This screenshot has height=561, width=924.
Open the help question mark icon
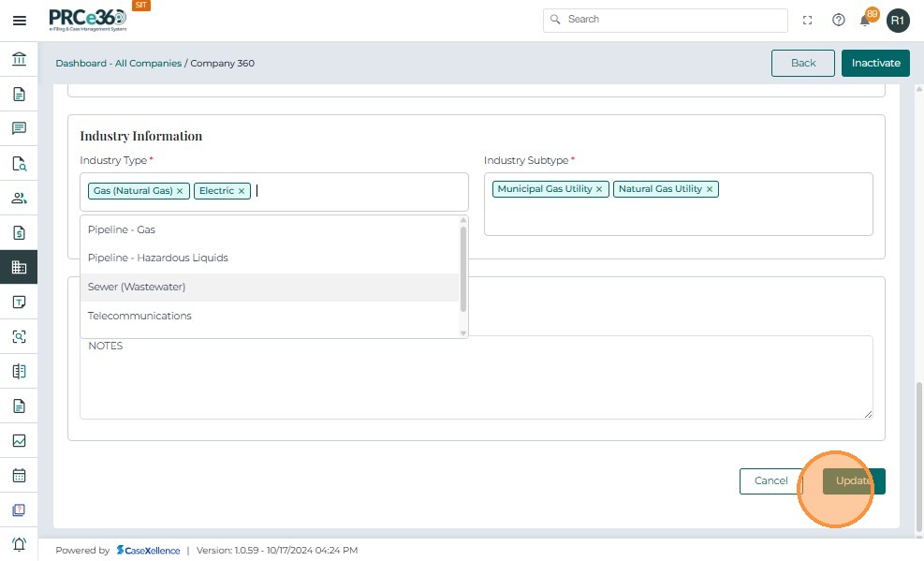coord(838,20)
